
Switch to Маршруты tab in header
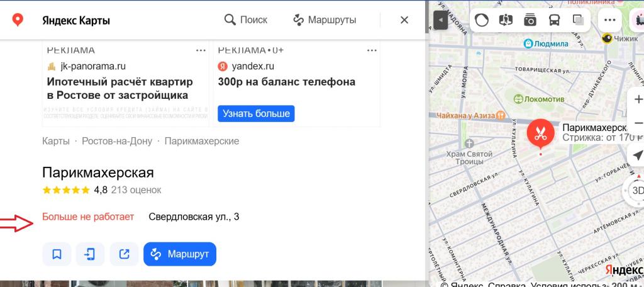[x=325, y=20]
